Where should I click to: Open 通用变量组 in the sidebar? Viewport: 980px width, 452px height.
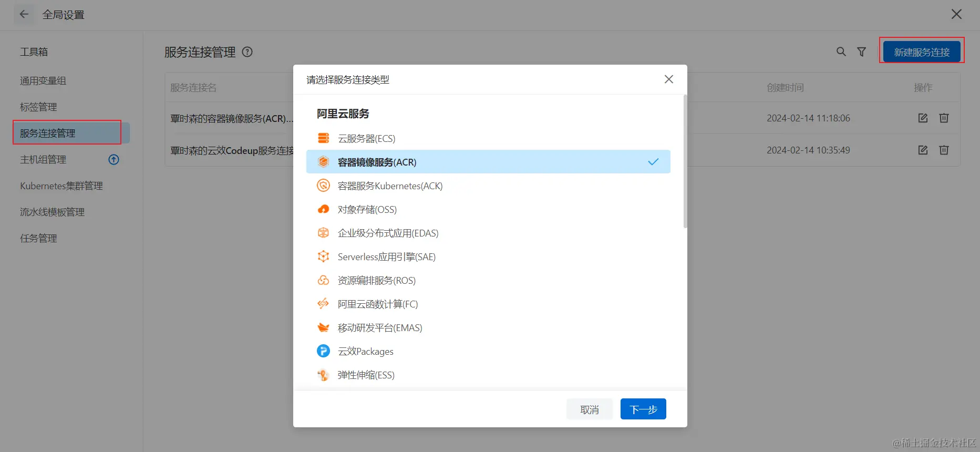click(x=43, y=80)
